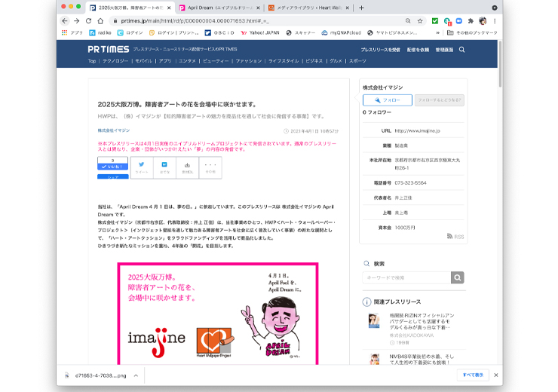The image size is (558, 392).
Task: Open the OBC iD bookmark
Action: pyautogui.click(x=219, y=32)
